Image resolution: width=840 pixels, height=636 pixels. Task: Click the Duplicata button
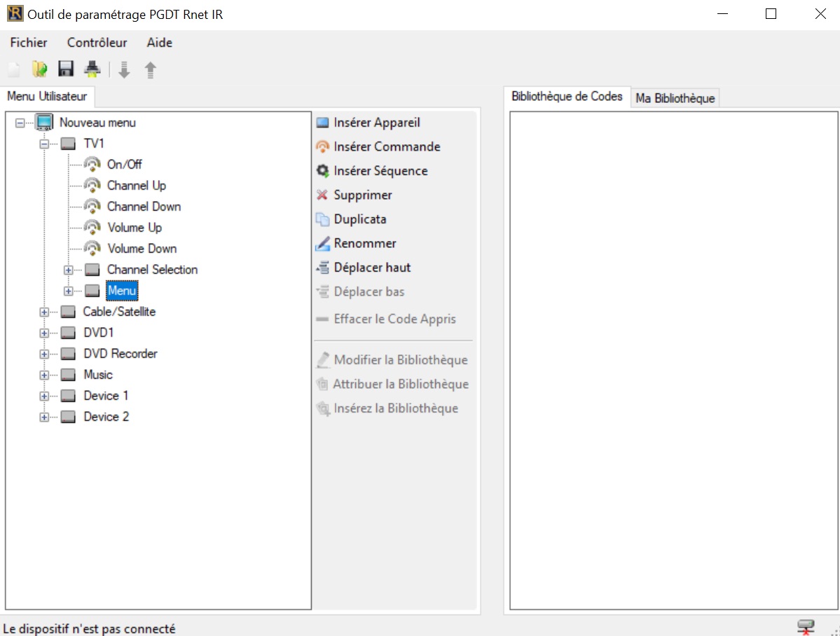(x=359, y=219)
